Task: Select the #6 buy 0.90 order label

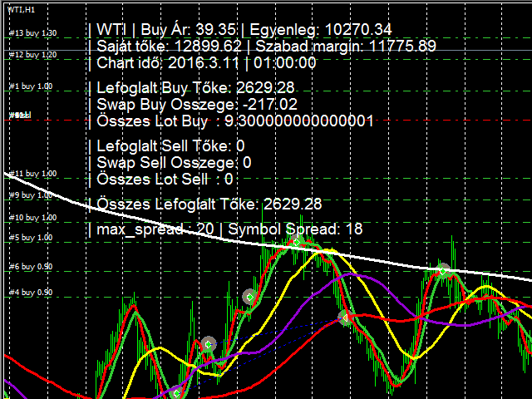Action: [31, 266]
